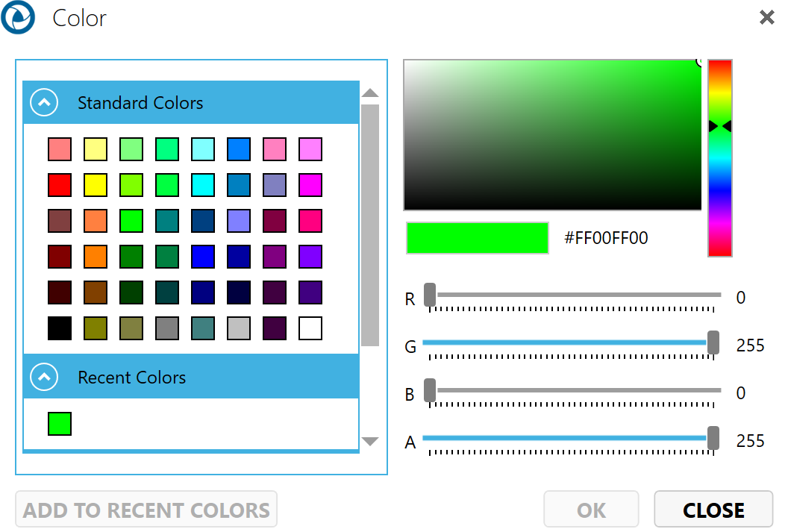Select the pure blue standard color swatch
The width and height of the screenshot is (788, 532).
coord(203,257)
